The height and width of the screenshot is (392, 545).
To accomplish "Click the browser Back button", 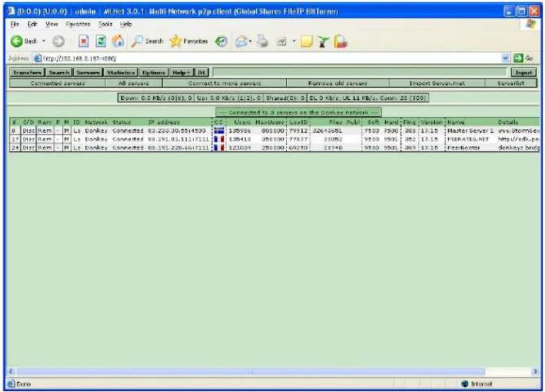I will tap(24, 42).
